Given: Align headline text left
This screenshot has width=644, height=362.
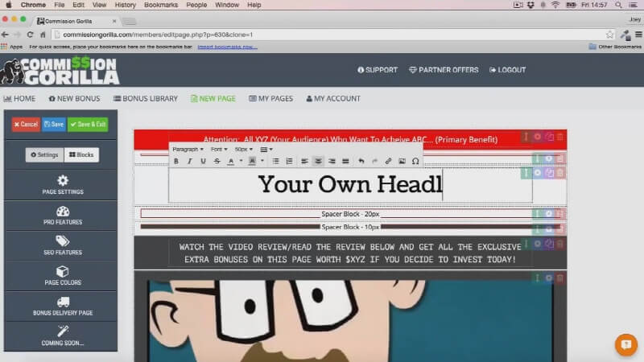Looking at the screenshot, I should [304, 162].
